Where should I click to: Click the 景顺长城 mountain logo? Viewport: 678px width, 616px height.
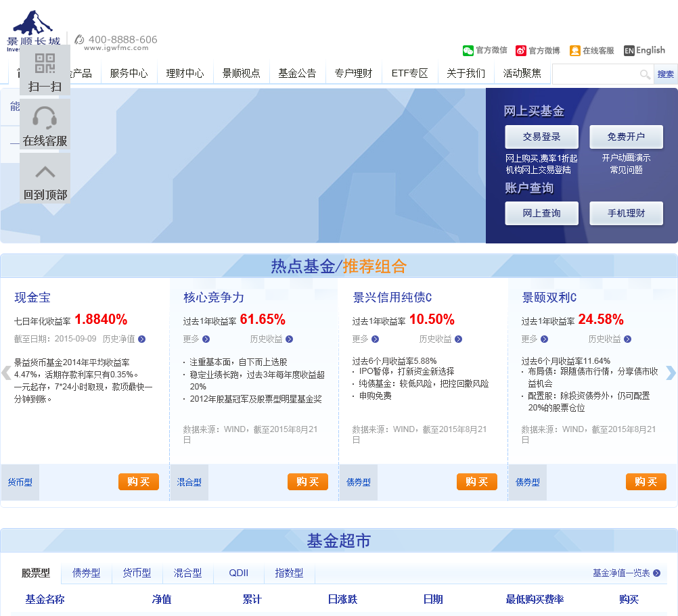33,29
